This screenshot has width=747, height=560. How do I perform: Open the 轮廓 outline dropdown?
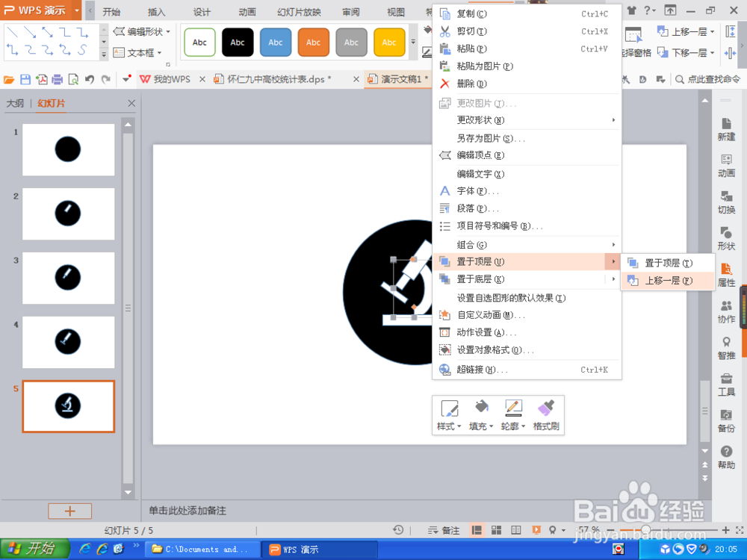(x=513, y=414)
